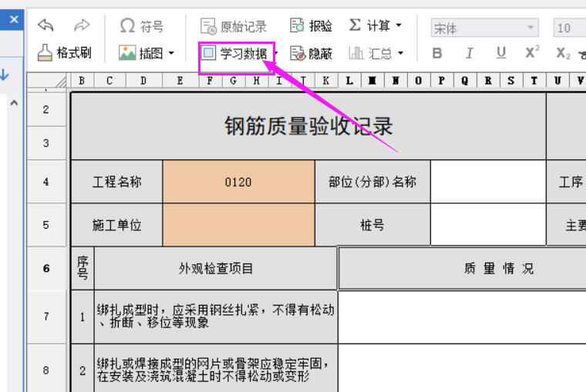Click the undo arrow icon
Viewport: 586px width, 392px height.
tap(46, 25)
